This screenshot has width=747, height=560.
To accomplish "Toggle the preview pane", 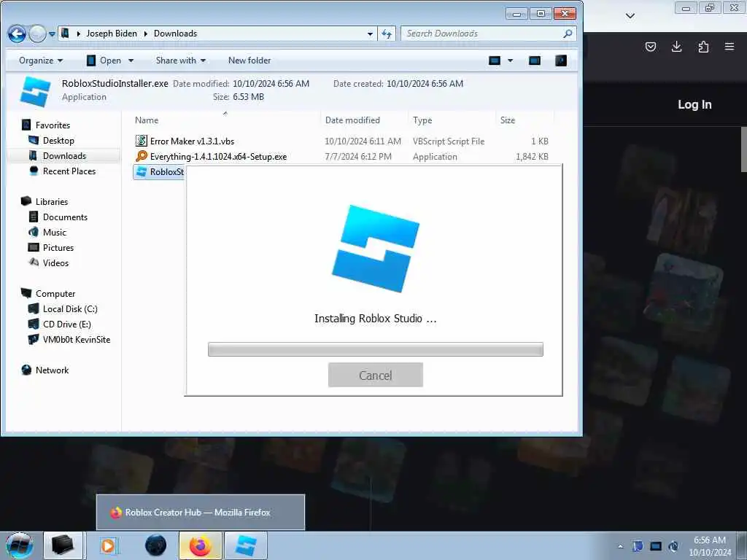I will (535, 61).
